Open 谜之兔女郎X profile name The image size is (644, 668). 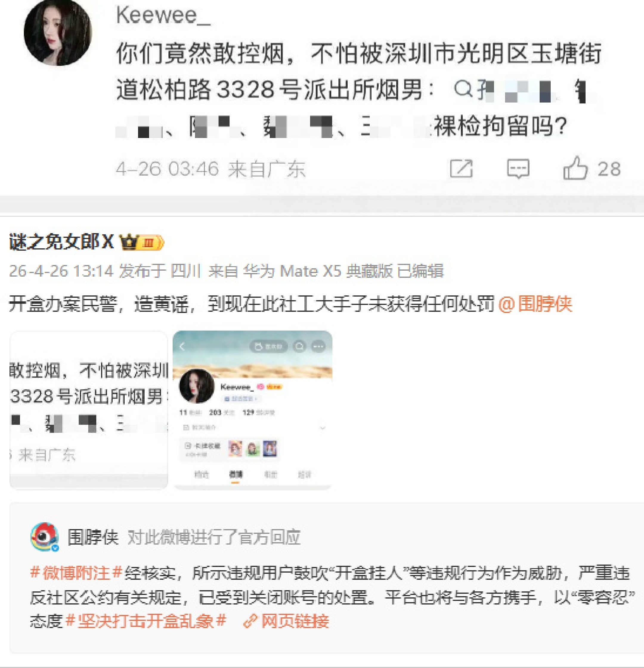click(x=61, y=242)
